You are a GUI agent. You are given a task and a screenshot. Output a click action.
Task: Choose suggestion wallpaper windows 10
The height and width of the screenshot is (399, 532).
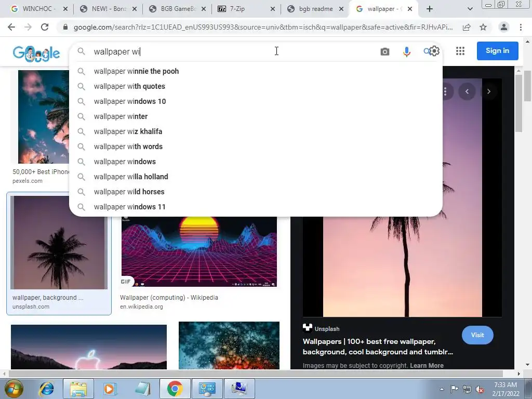pos(256,101)
